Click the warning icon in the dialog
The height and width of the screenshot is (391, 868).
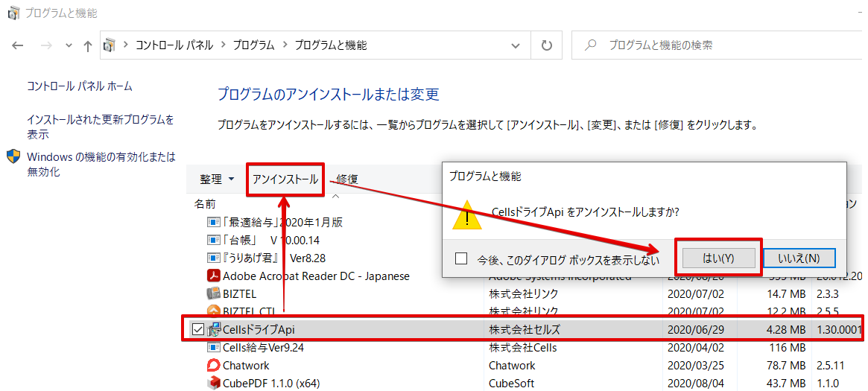point(467,214)
